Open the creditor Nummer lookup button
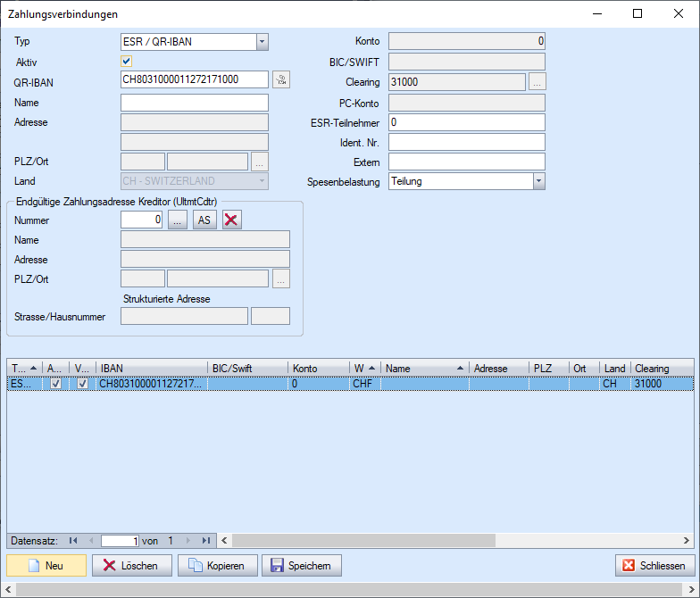The height and width of the screenshot is (598, 700). (178, 220)
